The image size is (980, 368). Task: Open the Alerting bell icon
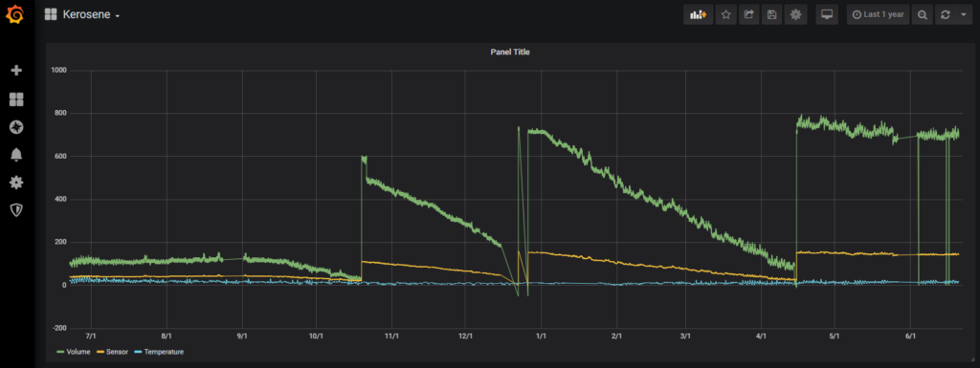(16, 155)
